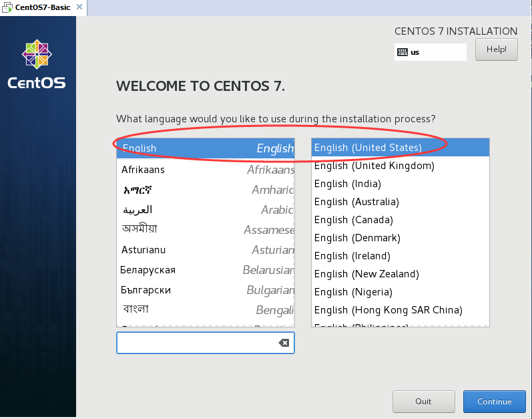The image size is (532, 419).
Task: Switch to the CentOS7-Basic tab
Action: tap(43, 7)
